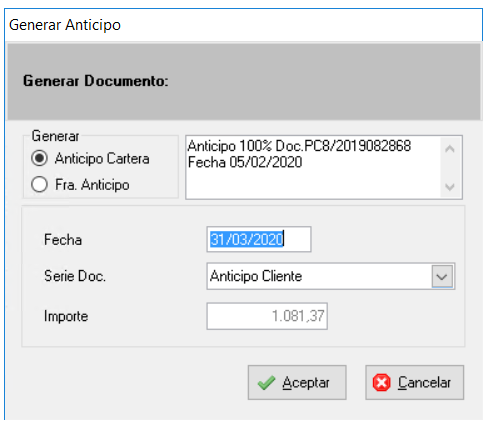Click the 'Fecha 05/02/2020' line in description

pos(245,162)
